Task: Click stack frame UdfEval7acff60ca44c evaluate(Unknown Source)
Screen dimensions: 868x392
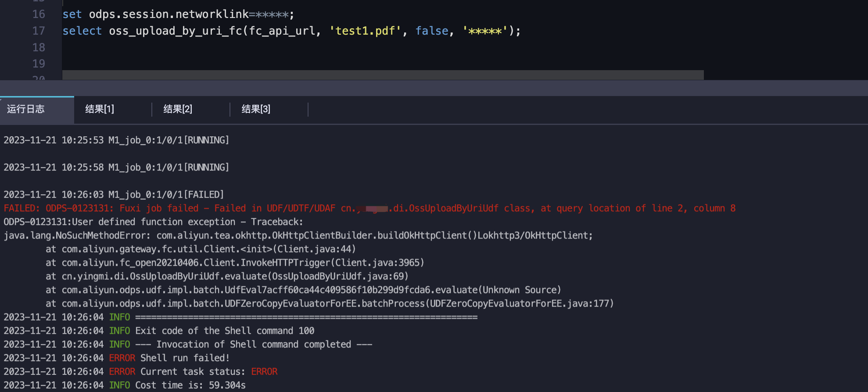Action: click(303, 290)
